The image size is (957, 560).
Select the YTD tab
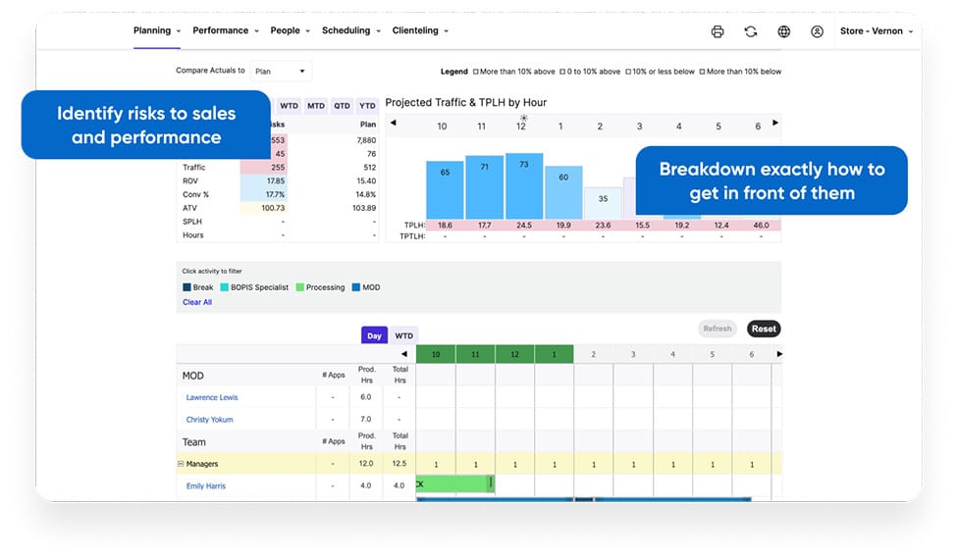click(x=367, y=106)
